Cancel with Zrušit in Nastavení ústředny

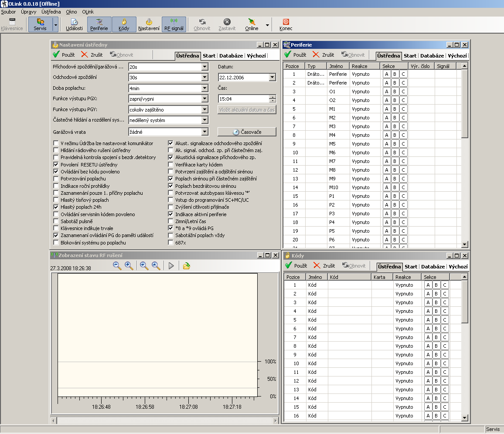92,54
